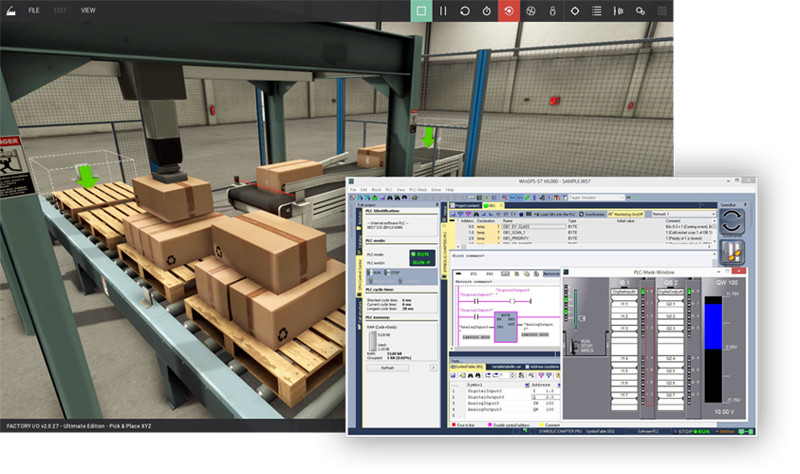
Task: Click Load OB1 into the PLC button
Action: [553, 214]
